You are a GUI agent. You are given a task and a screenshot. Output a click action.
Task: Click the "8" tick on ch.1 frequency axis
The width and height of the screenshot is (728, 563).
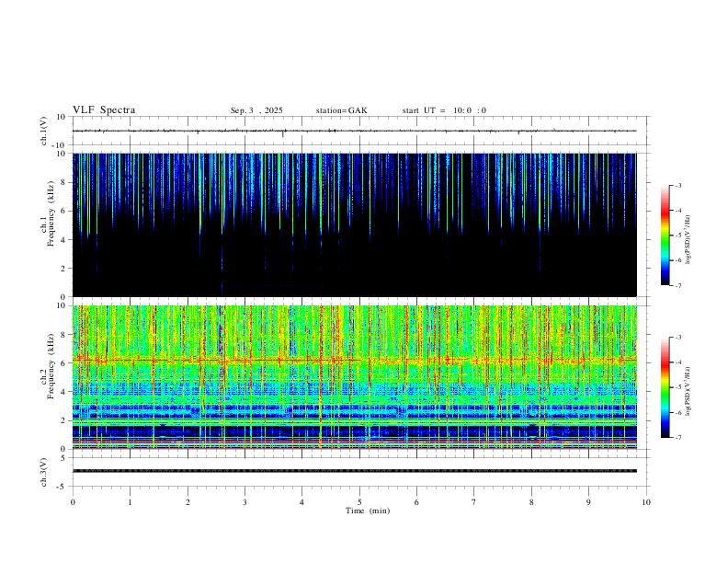tap(63, 182)
